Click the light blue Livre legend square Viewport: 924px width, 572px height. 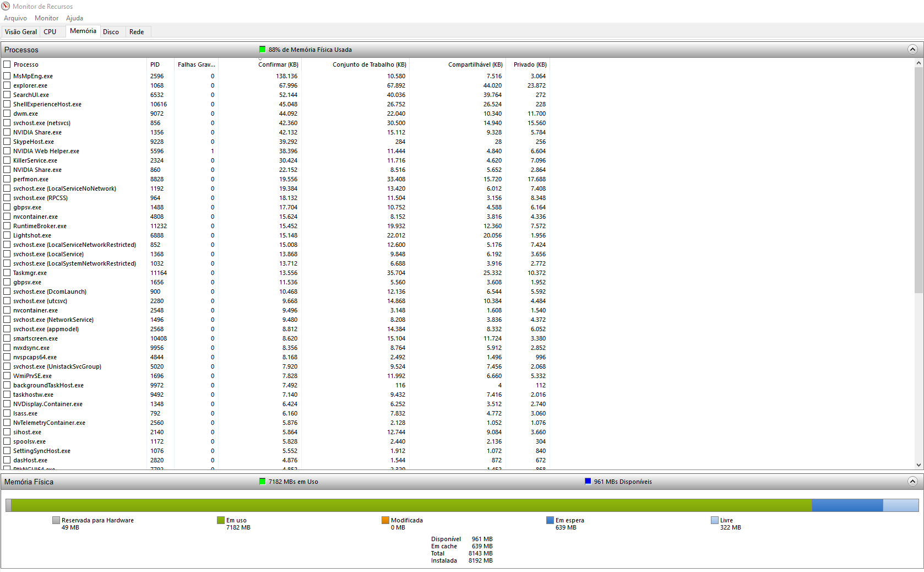[x=715, y=520]
